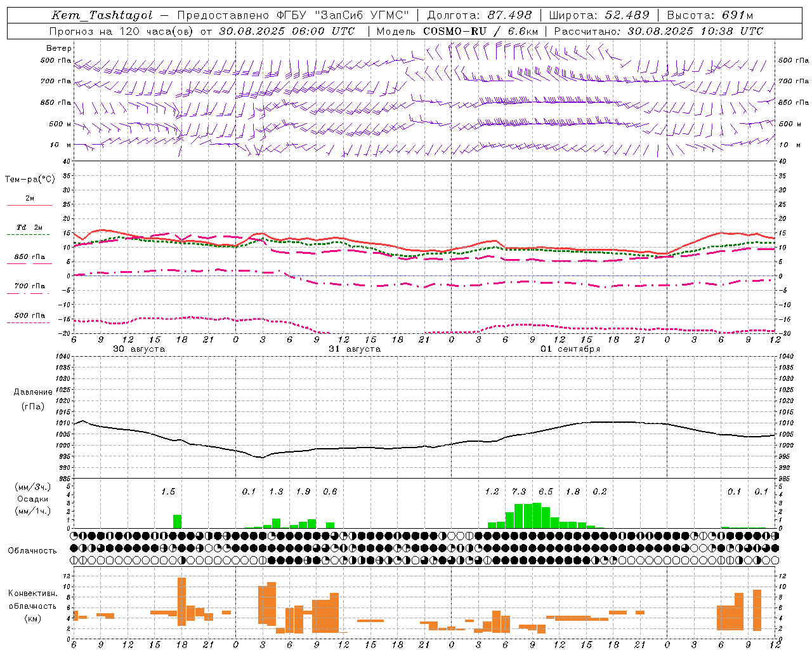Click the '01 сентября' date label
This screenshot has height=650, width=812.
click(570, 349)
